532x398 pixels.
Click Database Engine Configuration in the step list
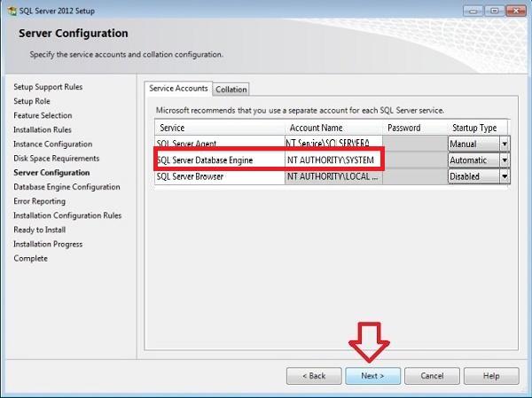[66, 187]
